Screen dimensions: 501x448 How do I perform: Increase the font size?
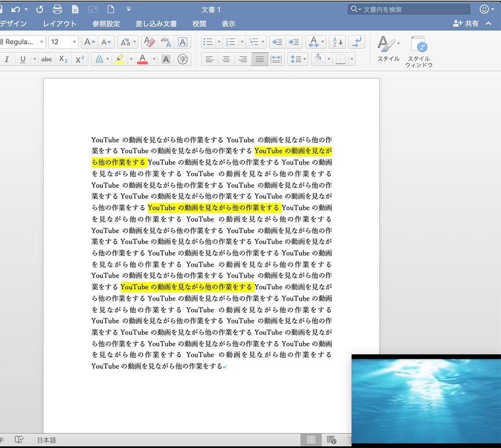click(90, 42)
